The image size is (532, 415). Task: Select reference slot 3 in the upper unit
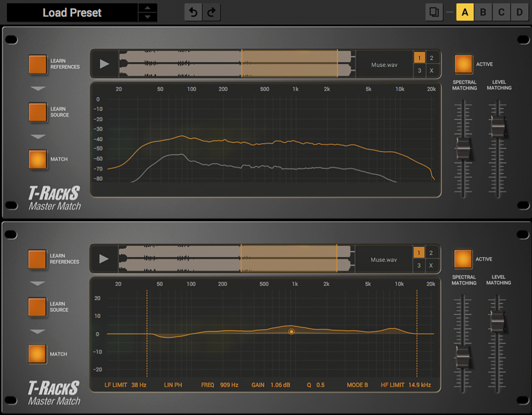click(419, 70)
